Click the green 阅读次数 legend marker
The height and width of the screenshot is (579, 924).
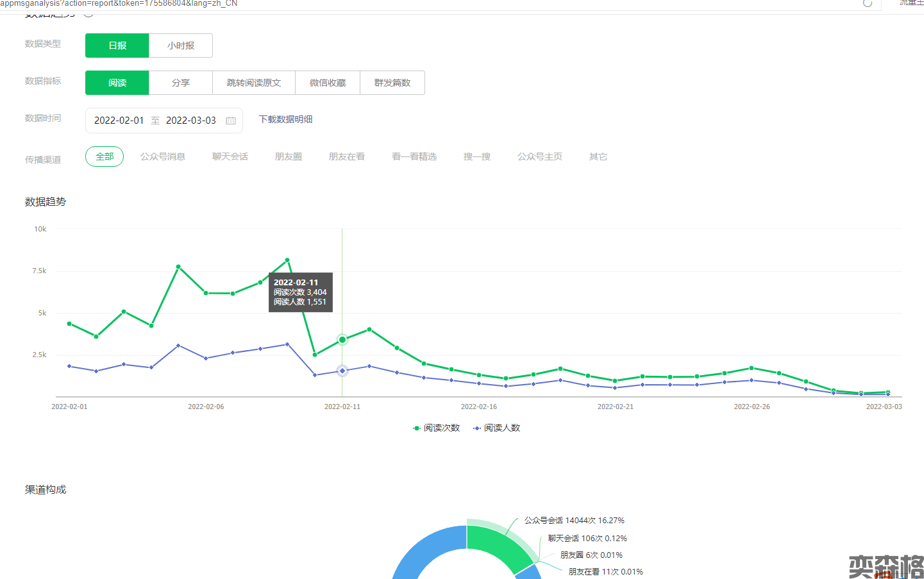(x=417, y=428)
